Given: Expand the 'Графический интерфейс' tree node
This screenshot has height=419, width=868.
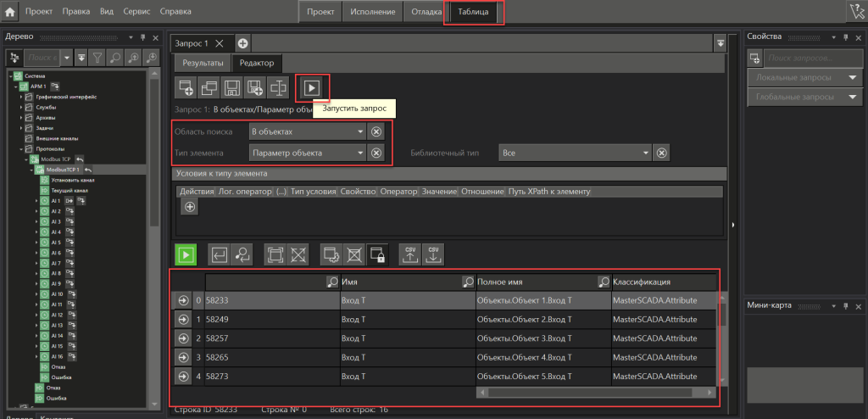Looking at the screenshot, I should click(x=21, y=97).
